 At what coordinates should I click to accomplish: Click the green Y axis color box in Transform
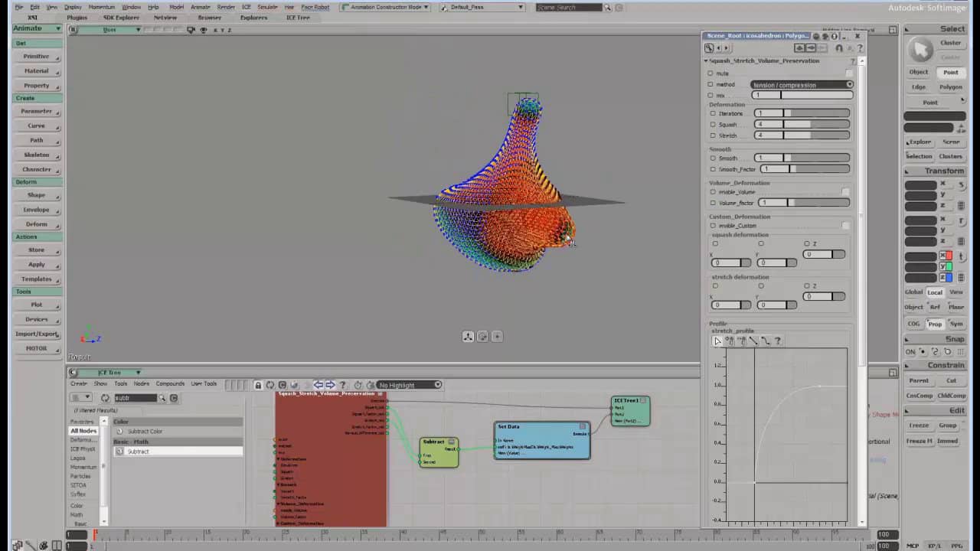coord(948,266)
